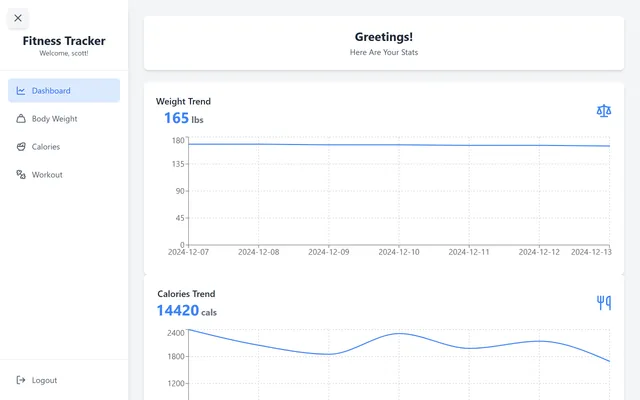The width and height of the screenshot is (640, 400).
Task: Click the 2400 axis label on calories chart
Action: (176, 333)
